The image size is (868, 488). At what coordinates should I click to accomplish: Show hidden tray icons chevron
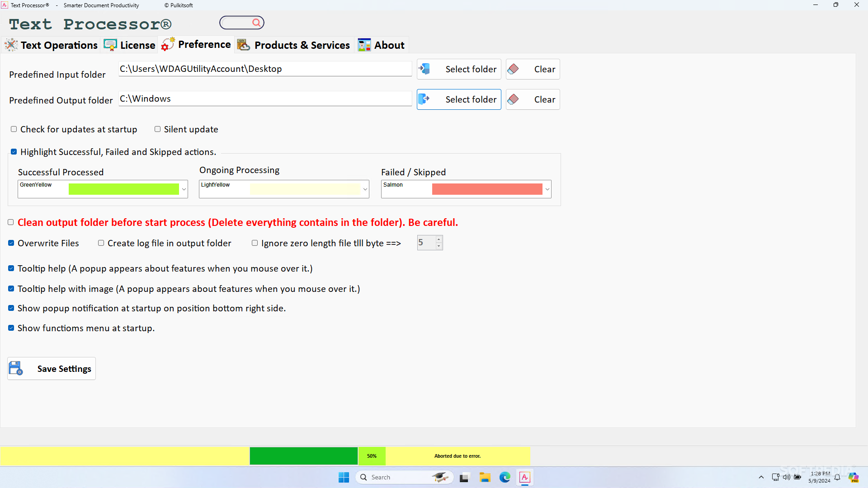[761, 477]
